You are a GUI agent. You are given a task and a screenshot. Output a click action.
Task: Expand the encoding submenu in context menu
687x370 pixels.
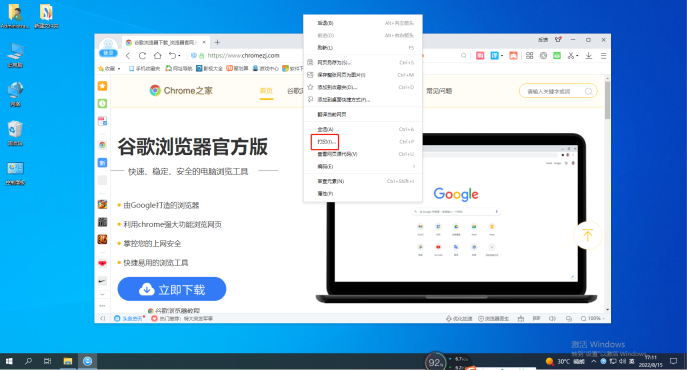point(363,166)
